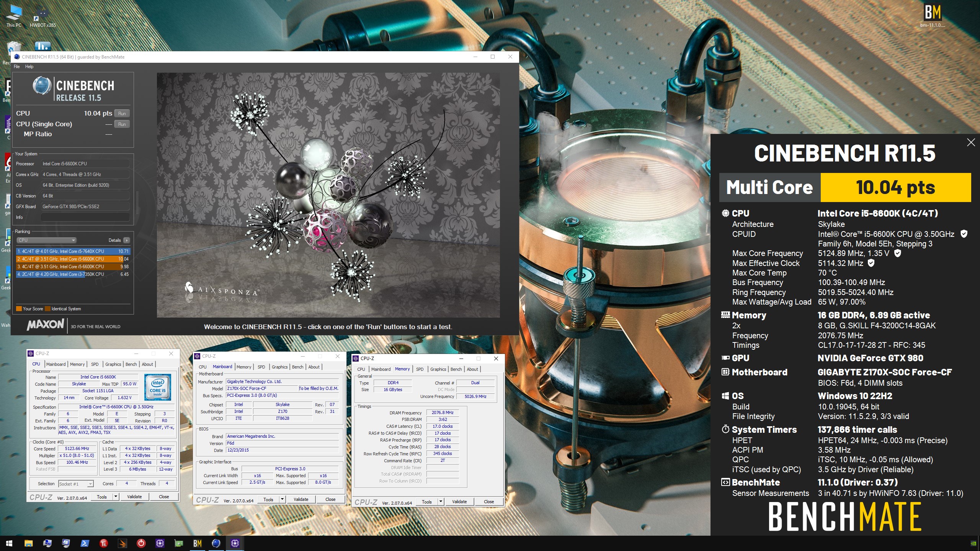
Task: Expand Tools dropdown arrow in CPU-Z Memory window
Action: coord(441,502)
